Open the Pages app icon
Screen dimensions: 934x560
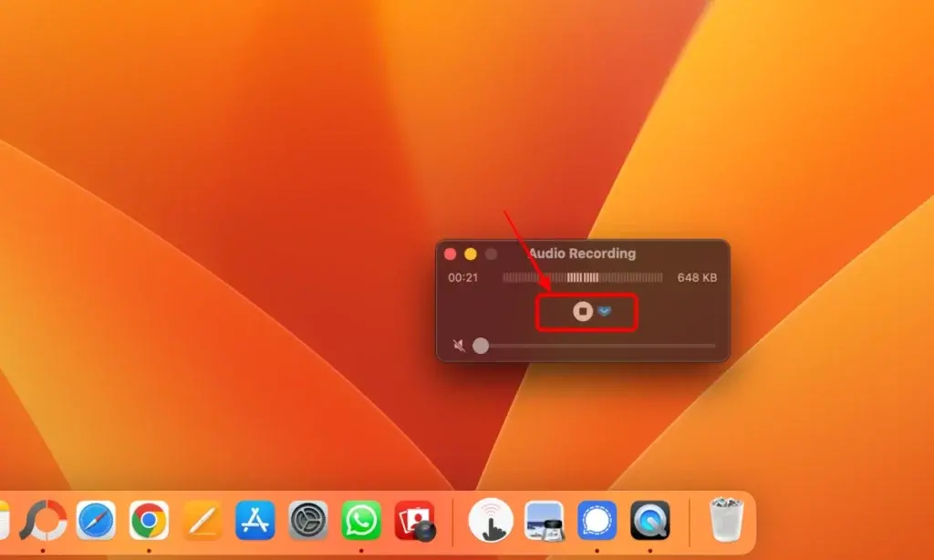(202, 521)
